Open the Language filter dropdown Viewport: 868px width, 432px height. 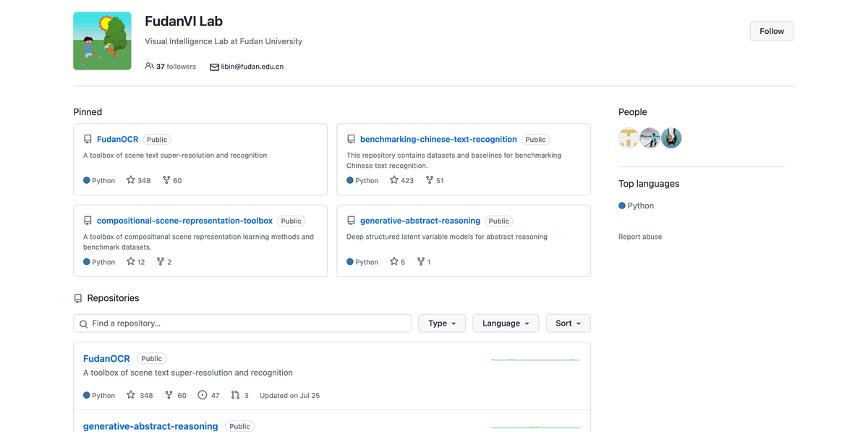point(506,323)
